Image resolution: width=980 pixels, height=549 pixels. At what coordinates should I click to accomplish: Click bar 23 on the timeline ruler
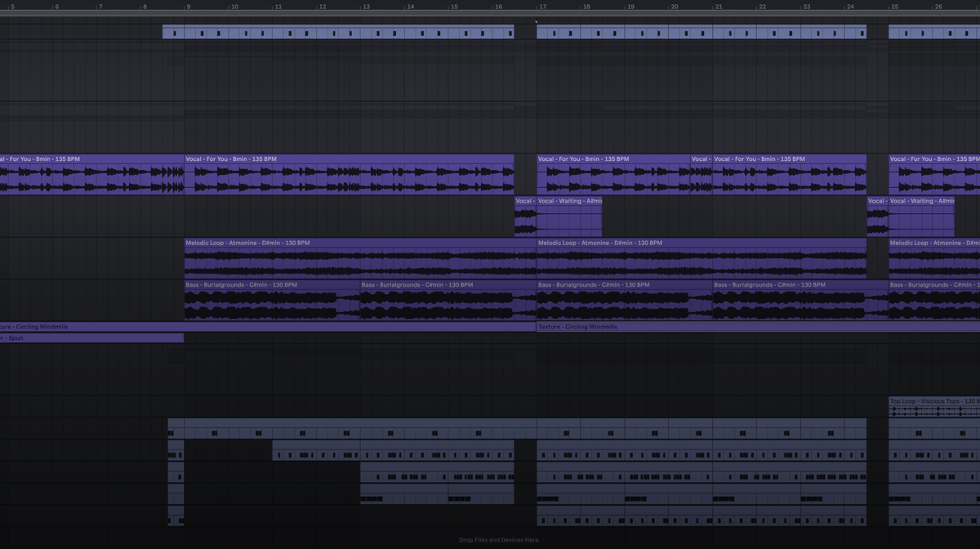pos(807,7)
